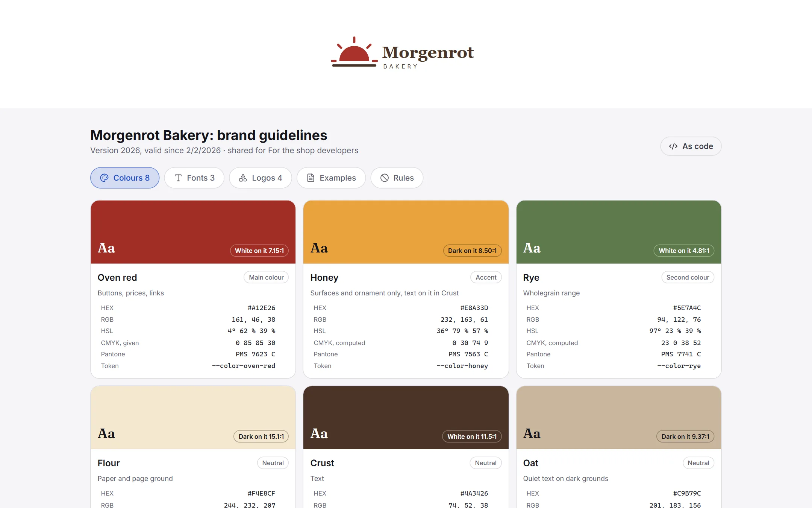The height and width of the screenshot is (508, 812).
Task: Click the prohibited circle icon on Rules tab
Action: 384,178
